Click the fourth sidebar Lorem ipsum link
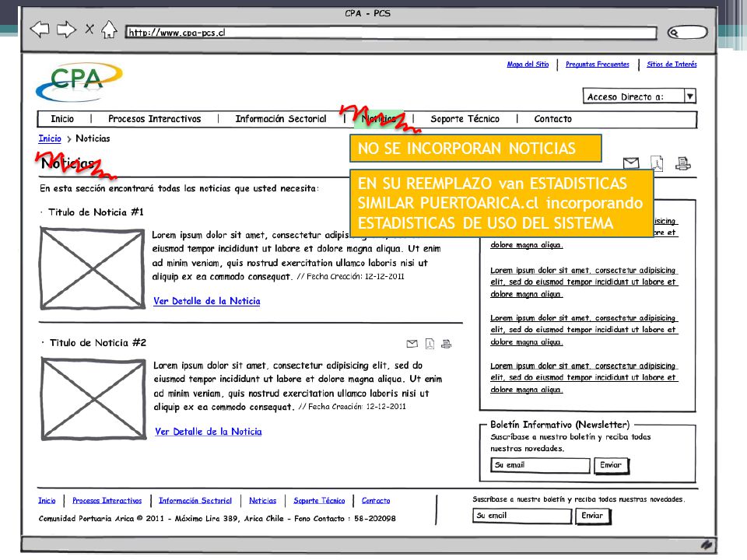The height and width of the screenshot is (560, 747). (x=584, y=378)
